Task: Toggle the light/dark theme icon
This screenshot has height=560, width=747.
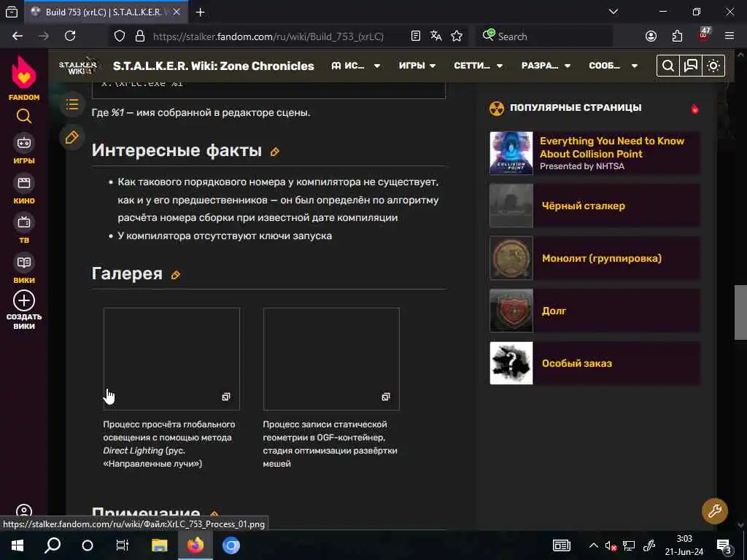Action: pos(713,66)
